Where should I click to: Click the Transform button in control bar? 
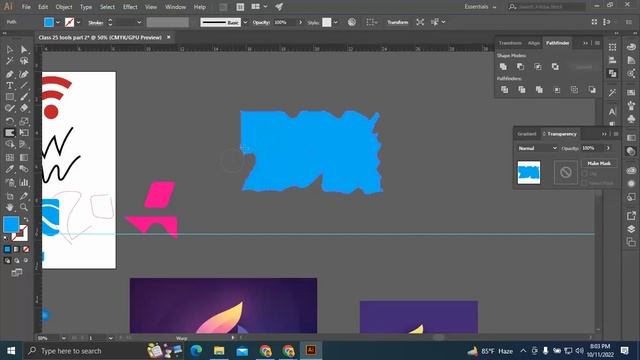[398, 22]
